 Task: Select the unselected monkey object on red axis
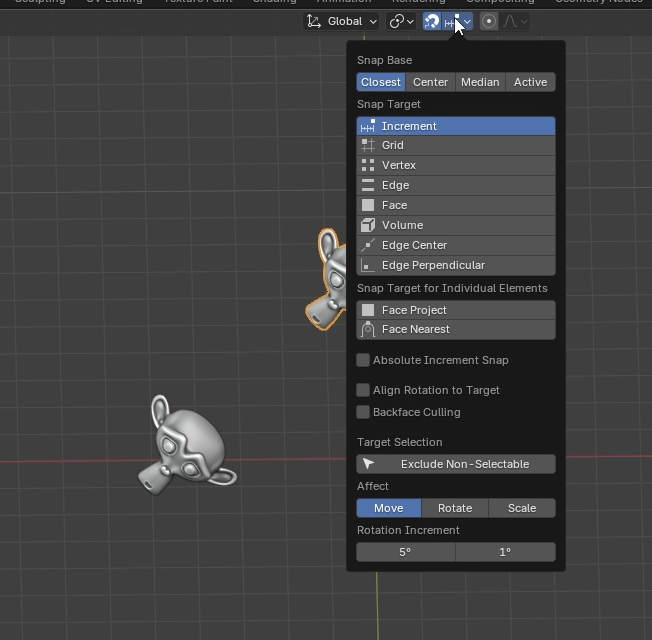187,447
